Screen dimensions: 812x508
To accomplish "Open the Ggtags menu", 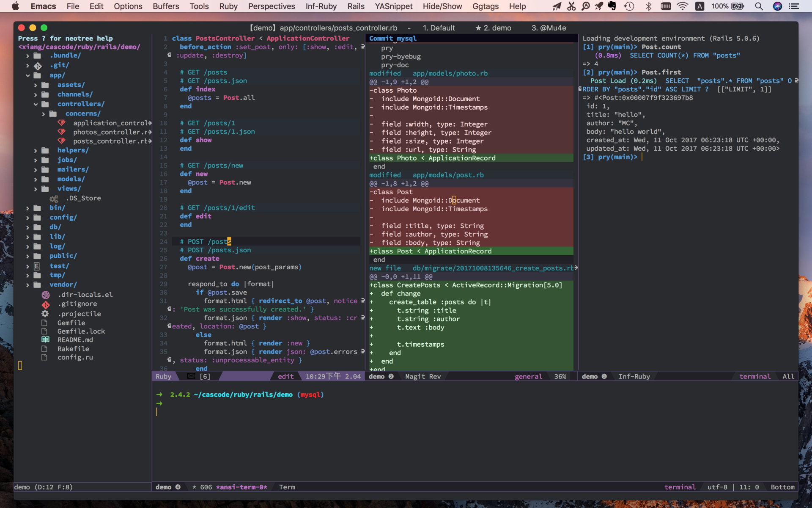I will point(486,6).
